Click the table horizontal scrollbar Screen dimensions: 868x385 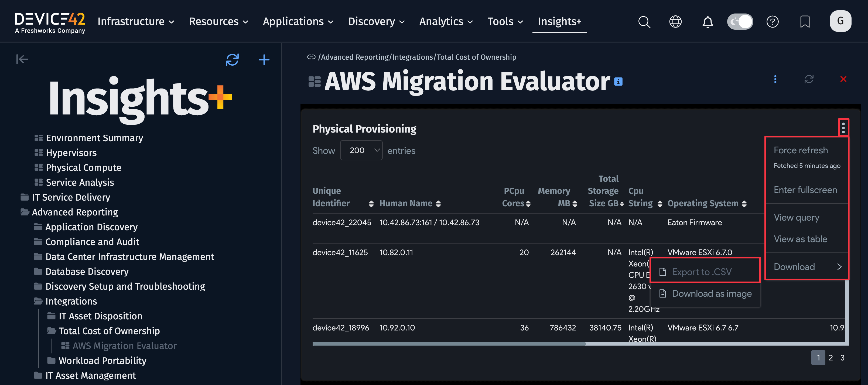coord(449,343)
